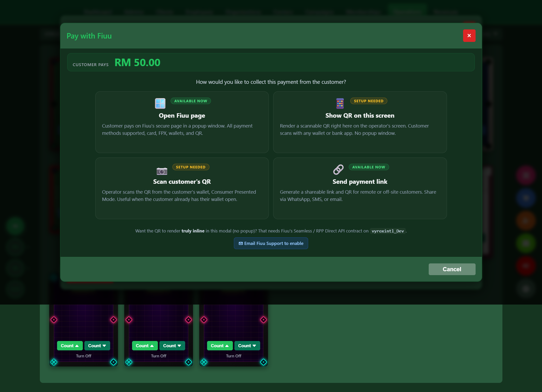Screen dimensions: 542x392
Task: Choose the Scan customer's QR option
Action: [182, 188]
